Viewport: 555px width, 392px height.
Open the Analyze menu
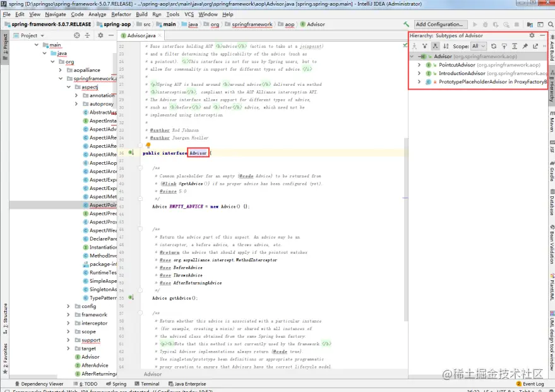point(97,14)
